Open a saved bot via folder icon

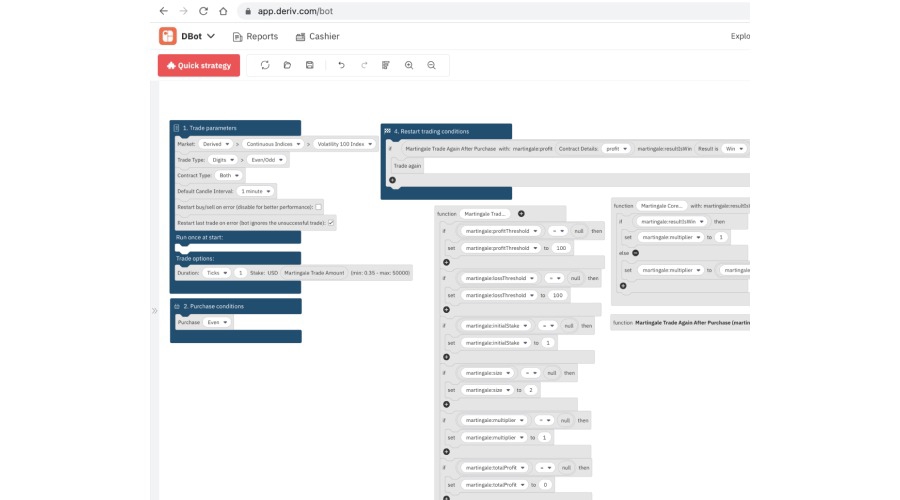[287, 65]
